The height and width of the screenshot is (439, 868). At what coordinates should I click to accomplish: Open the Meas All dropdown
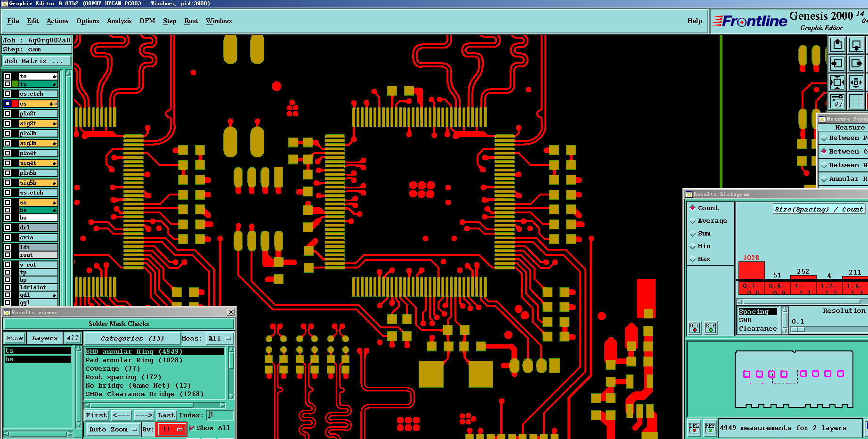(x=220, y=338)
